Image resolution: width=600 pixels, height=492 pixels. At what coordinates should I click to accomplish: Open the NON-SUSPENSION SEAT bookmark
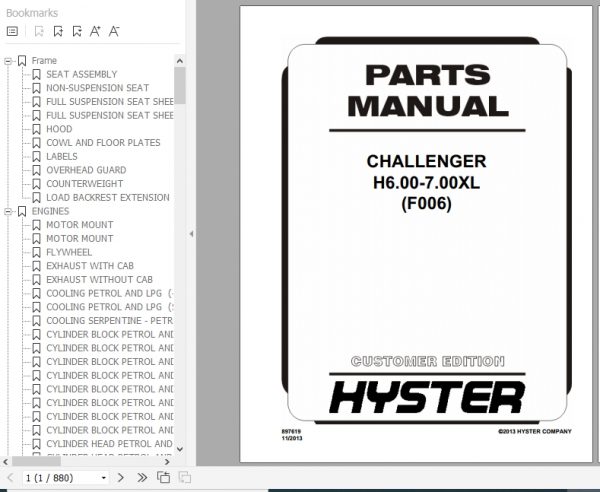point(98,88)
